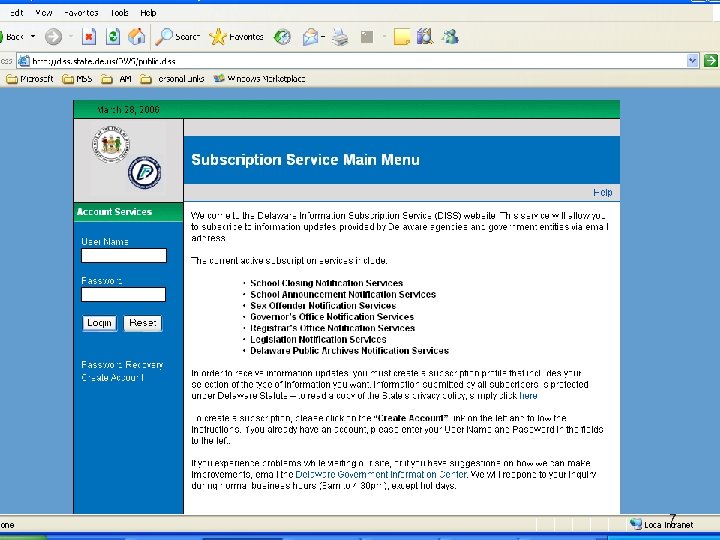Click the Reset button

[143, 323]
